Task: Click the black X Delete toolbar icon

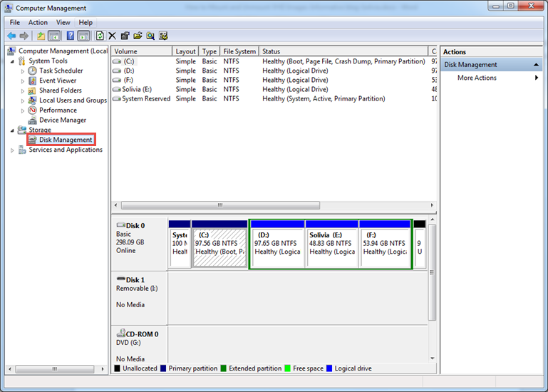Action: [x=112, y=36]
